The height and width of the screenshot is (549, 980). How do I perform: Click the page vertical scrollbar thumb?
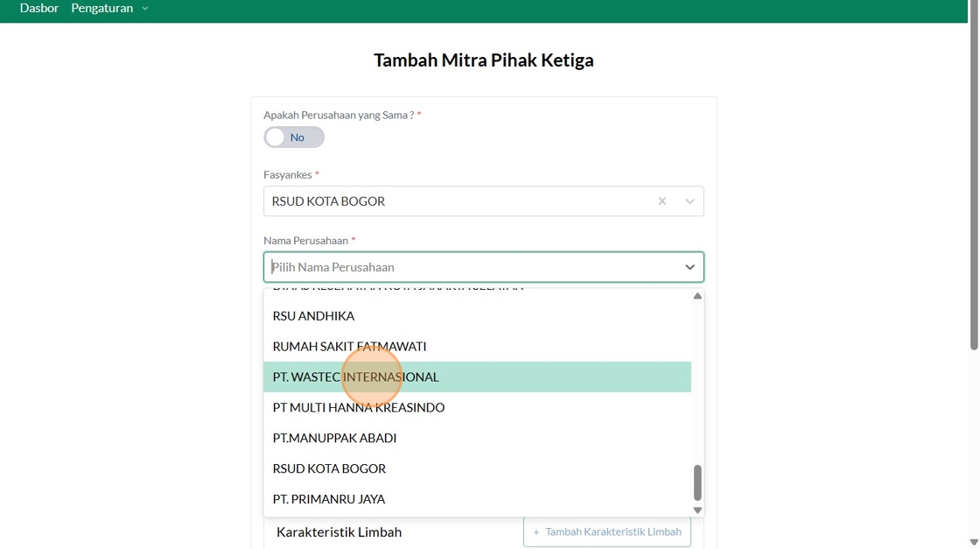(974, 175)
